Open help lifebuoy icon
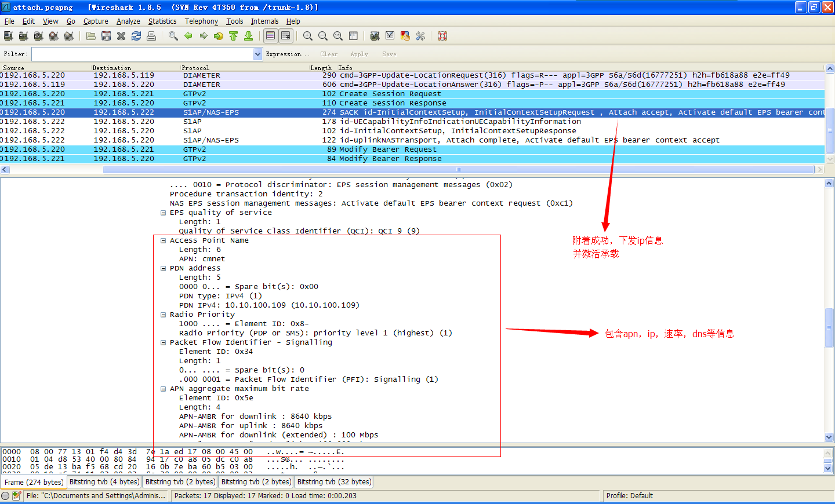The image size is (835, 504). pos(442,36)
